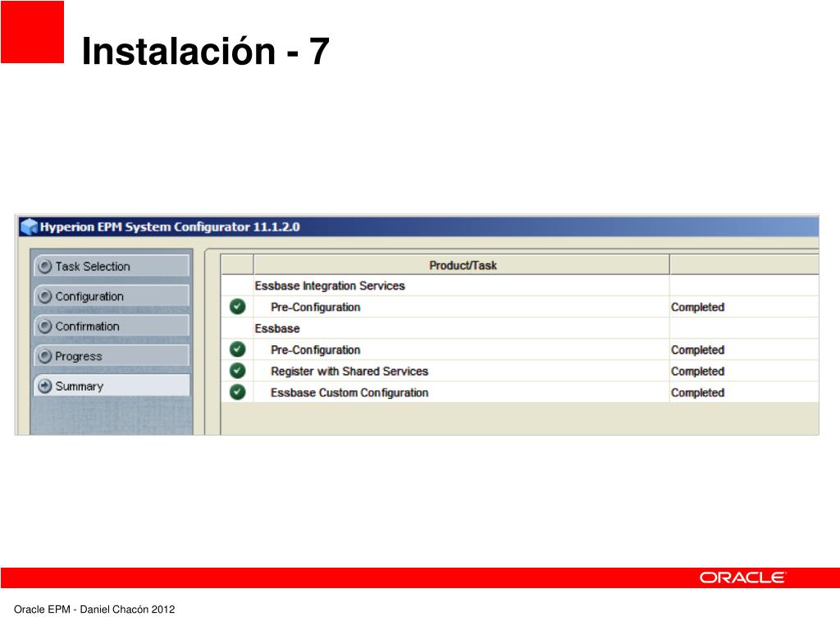This screenshot has width=840, height=630.
Task: Click the Oracle EPM - Daniel Chacón 2012 footer text
Action: [94, 609]
